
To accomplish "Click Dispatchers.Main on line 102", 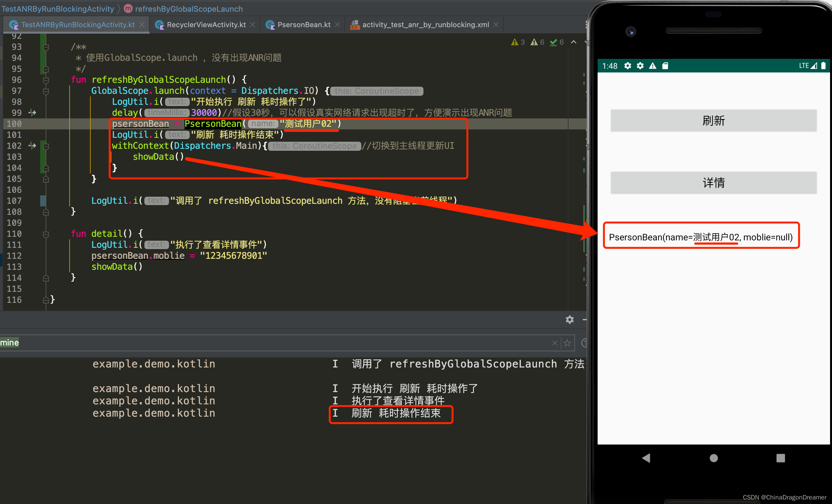I will pos(215,146).
